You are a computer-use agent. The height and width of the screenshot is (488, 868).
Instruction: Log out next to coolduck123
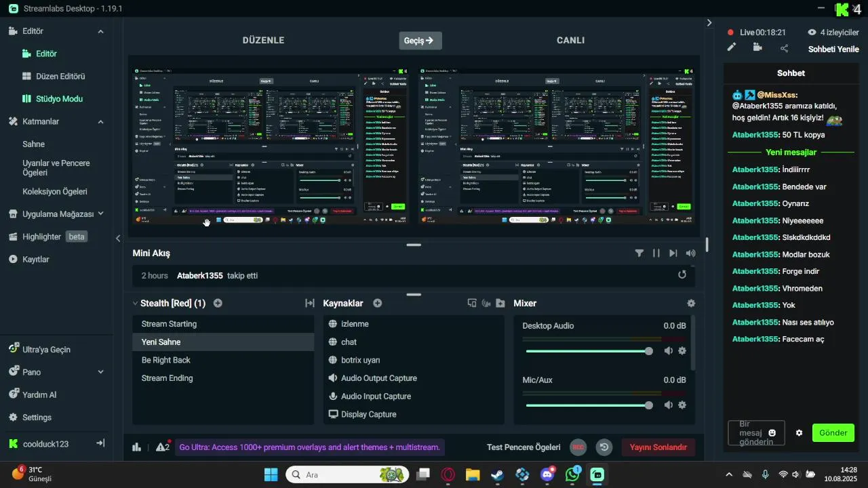click(x=100, y=443)
